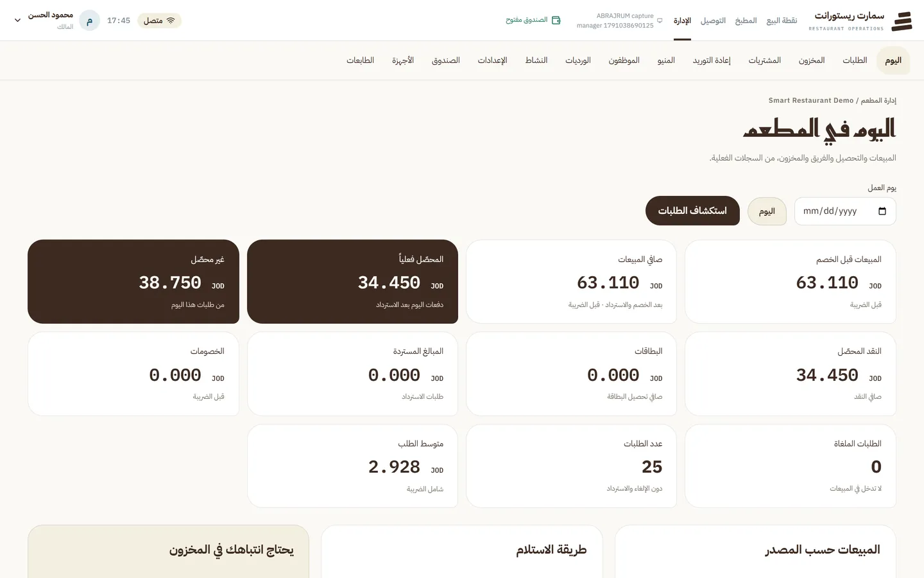Open the نقطة البيع section
Viewport: 924px width, 578px height.
[x=782, y=21]
